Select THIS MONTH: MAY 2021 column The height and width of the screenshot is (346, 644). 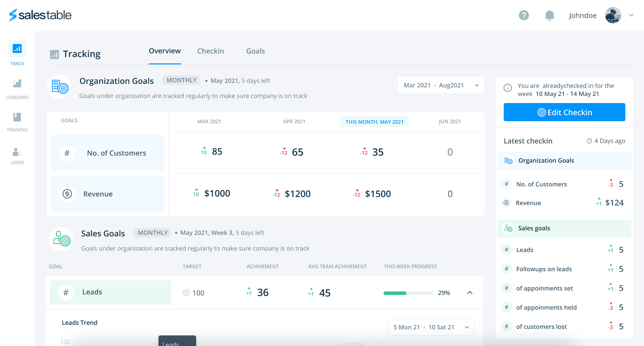click(374, 122)
